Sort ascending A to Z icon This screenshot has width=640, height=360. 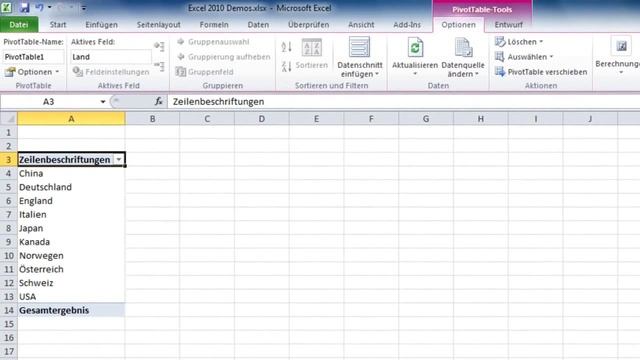[x=287, y=47]
